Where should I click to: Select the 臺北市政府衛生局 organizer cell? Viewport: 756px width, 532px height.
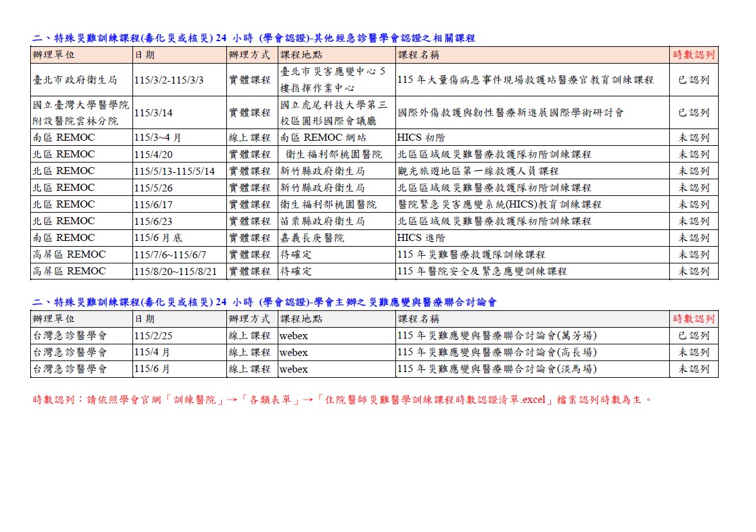(75, 80)
